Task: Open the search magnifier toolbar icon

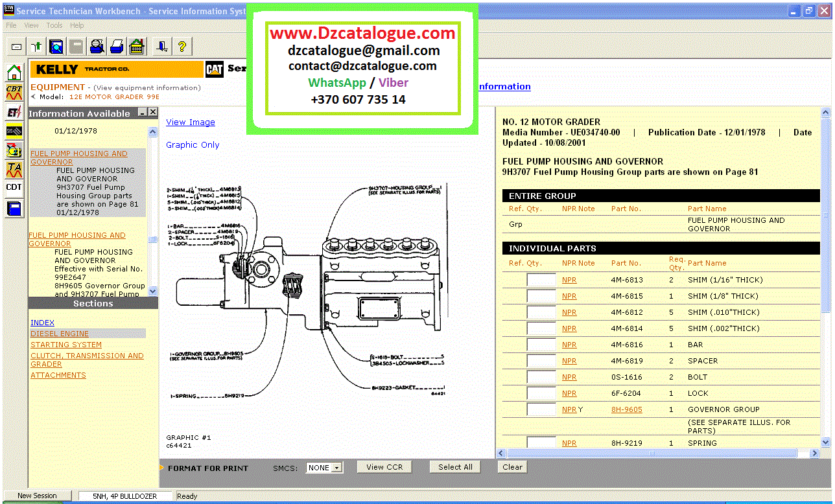Action: pyautogui.click(x=56, y=47)
